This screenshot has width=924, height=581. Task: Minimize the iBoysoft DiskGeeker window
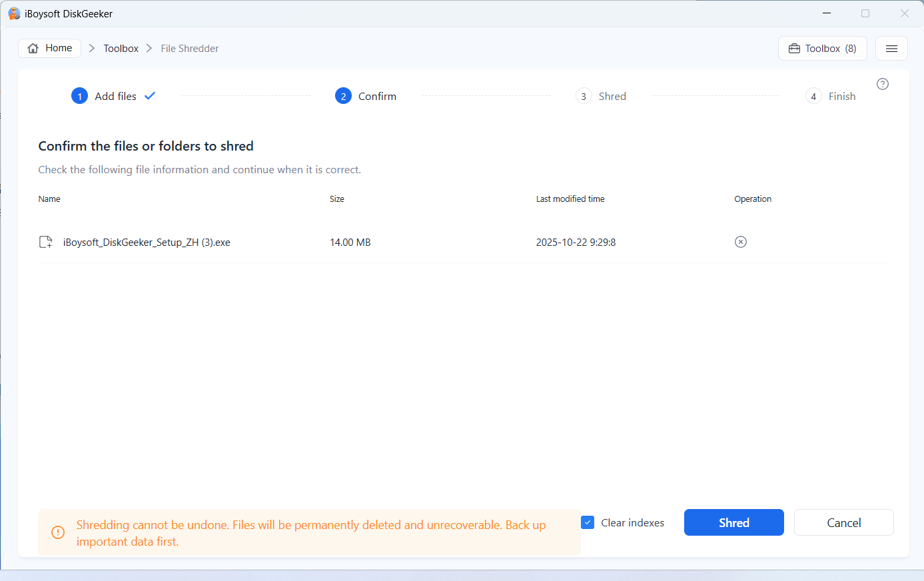[x=827, y=13]
